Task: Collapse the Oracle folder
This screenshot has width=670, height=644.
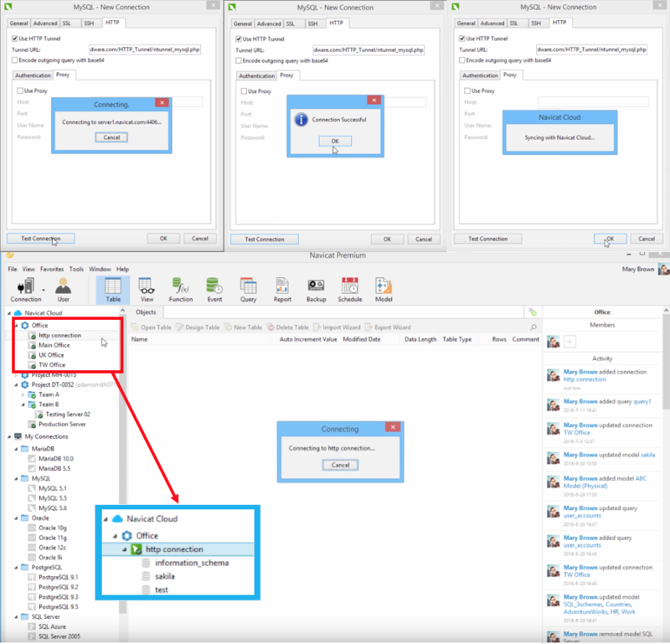Action: [16, 518]
